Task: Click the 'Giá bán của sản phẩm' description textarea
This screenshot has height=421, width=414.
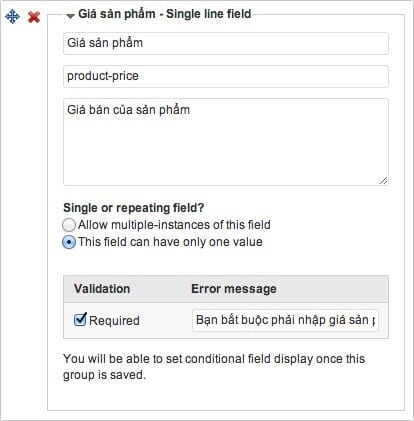Action: [226, 142]
